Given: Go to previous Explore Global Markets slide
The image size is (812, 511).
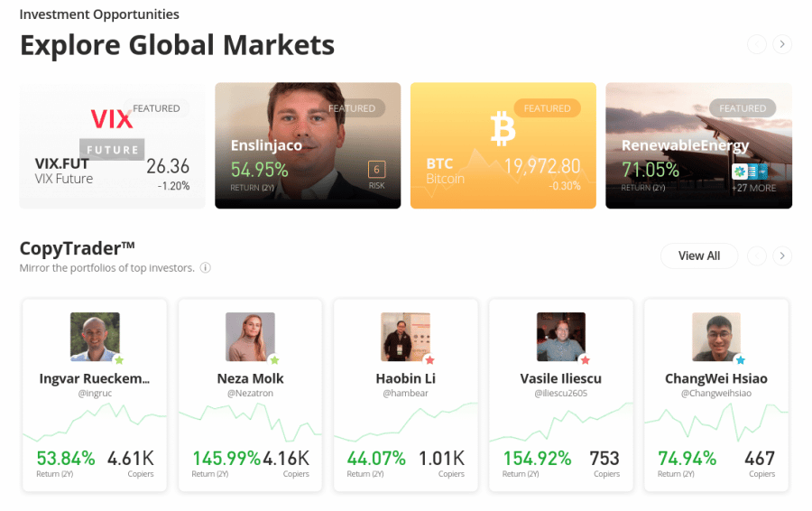Looking at the screenshot, I should (x=756, y=43).
